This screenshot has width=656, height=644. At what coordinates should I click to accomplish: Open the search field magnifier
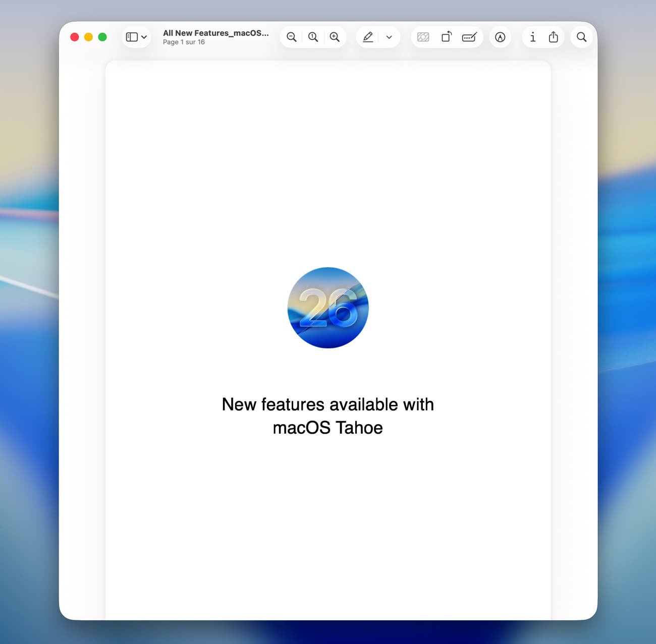581,37
